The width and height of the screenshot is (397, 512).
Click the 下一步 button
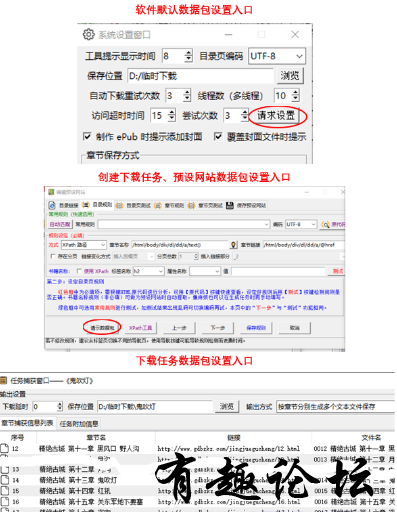218,328
